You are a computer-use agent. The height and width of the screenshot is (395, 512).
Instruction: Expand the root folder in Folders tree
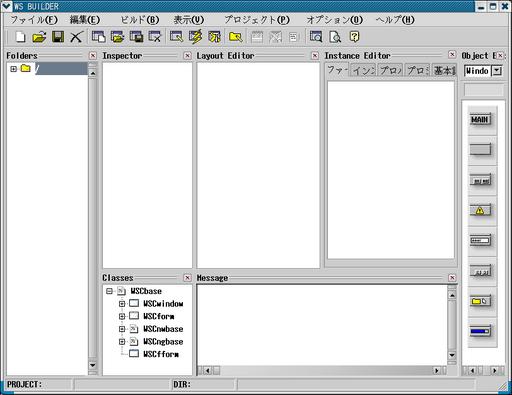click(13, 69)
